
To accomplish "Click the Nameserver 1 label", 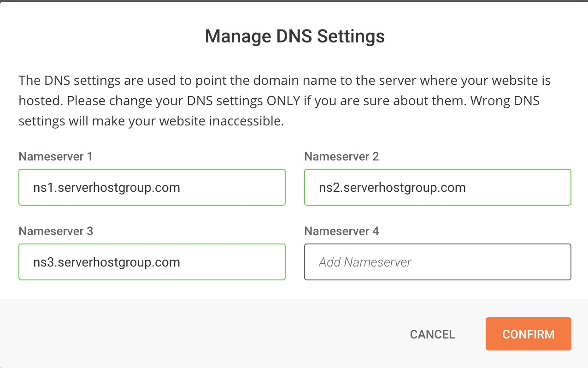I will (55, 156).
